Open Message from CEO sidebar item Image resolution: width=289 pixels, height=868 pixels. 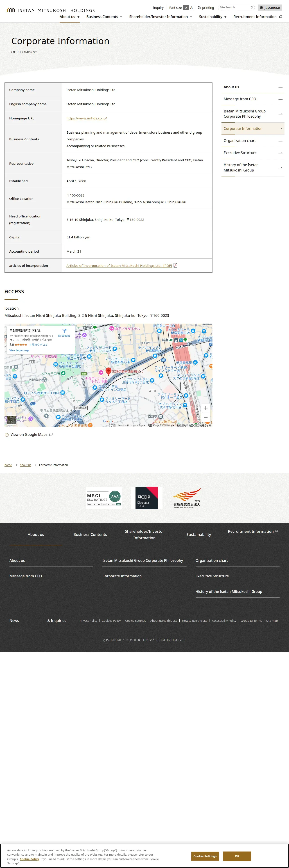253,99
